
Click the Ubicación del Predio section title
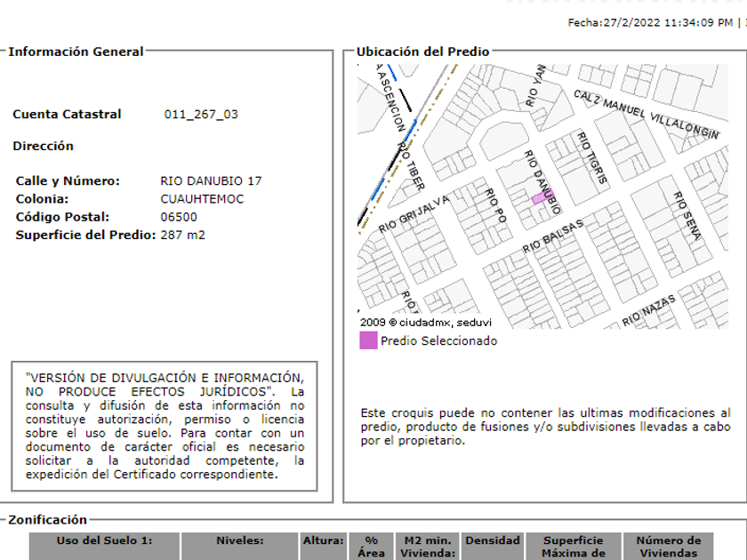(422, 52)
